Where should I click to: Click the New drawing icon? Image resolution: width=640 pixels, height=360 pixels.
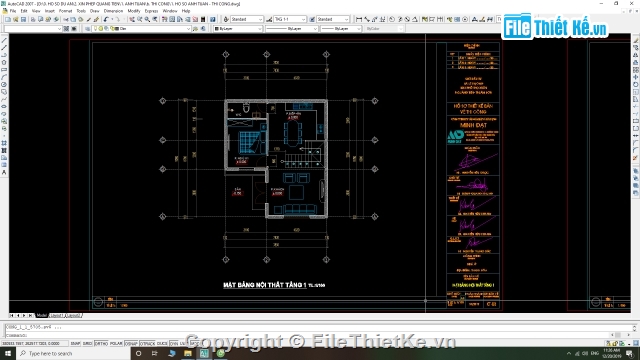coord(8,19)
